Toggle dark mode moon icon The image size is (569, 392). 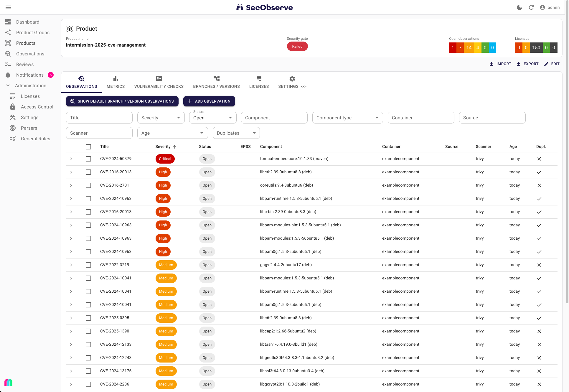(519, 7)
